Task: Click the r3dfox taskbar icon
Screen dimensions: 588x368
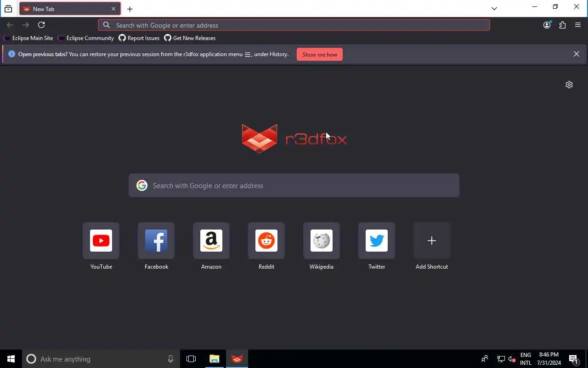Action: point(237,359)
